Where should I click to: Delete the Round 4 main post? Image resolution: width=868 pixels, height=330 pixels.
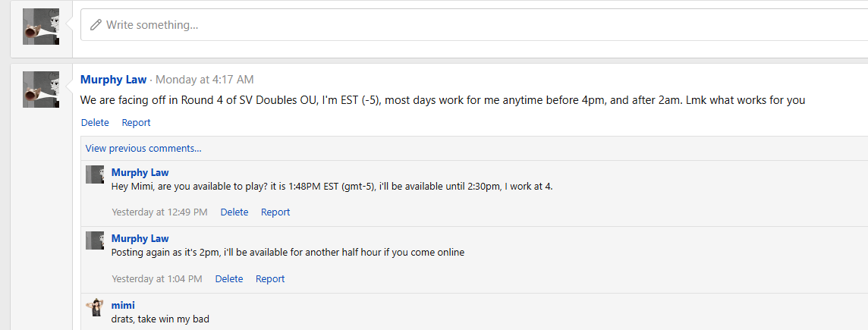click(x=95, y=123)
